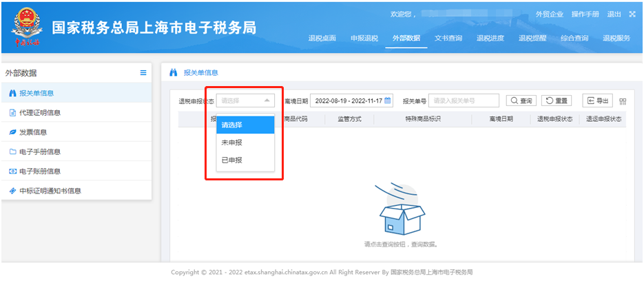Open 发票信息 in the sidebar
The image size is (644, 283).
tap(76, 132)
